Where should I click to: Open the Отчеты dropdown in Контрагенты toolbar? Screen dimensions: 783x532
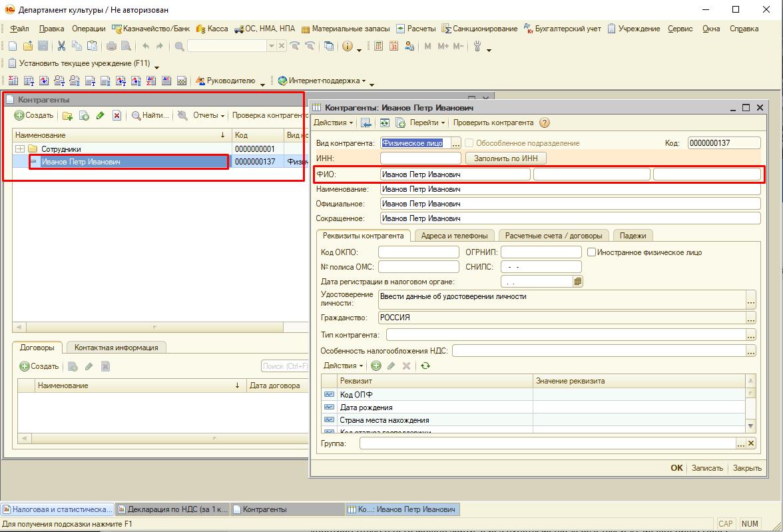click(208, 116)
